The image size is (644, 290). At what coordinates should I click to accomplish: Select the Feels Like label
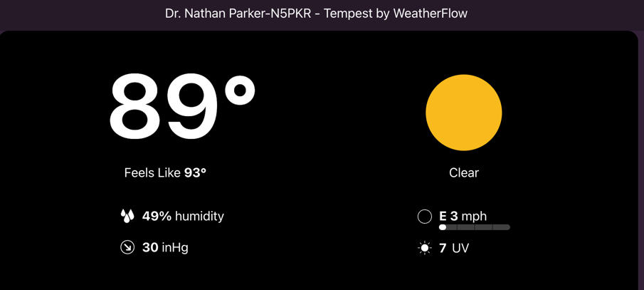pos(152,173)
